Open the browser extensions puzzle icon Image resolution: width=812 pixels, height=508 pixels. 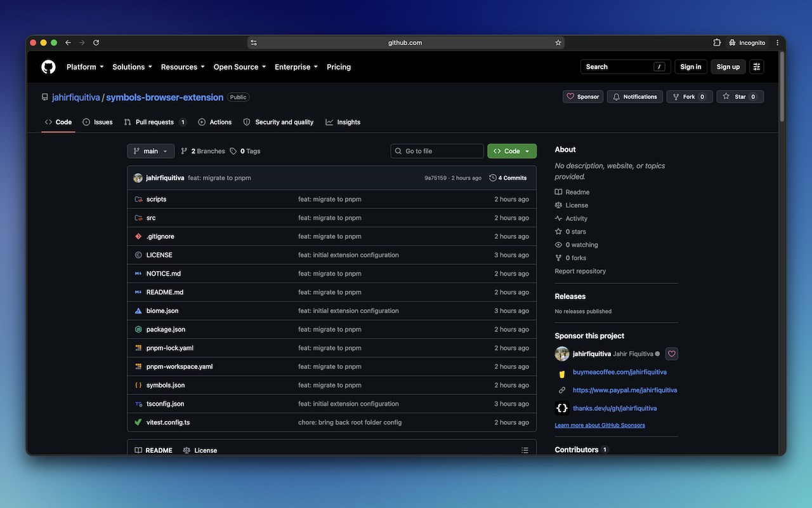[x=717, y=43]
